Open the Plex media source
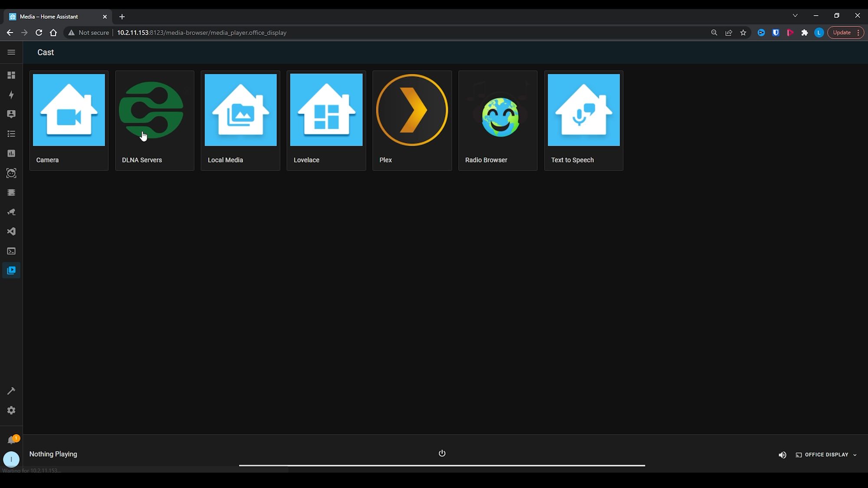Image resolution: width=868 pixels, height=488 pixels. [412, 121]
